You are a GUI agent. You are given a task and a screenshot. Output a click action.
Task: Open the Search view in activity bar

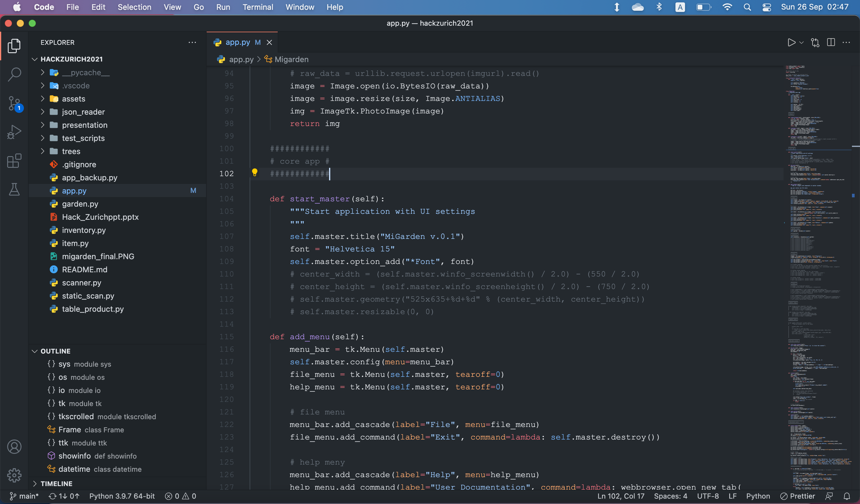click(14, 74)
